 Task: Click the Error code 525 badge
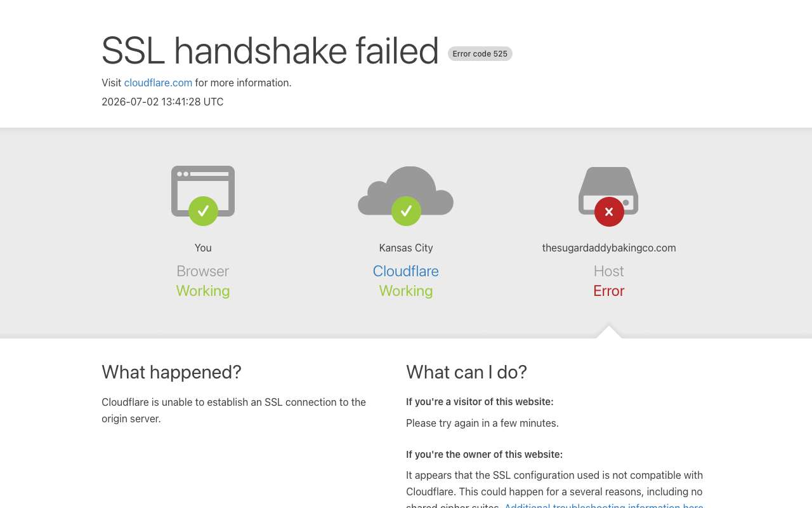(x=480, y=54)
